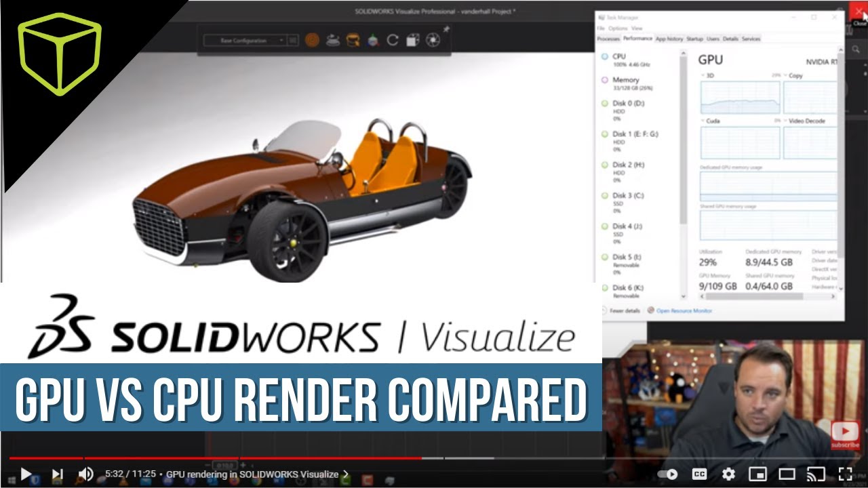The image size is (868, 488).
Task: Mute the video using speaker icon
Action: (86, 474)
